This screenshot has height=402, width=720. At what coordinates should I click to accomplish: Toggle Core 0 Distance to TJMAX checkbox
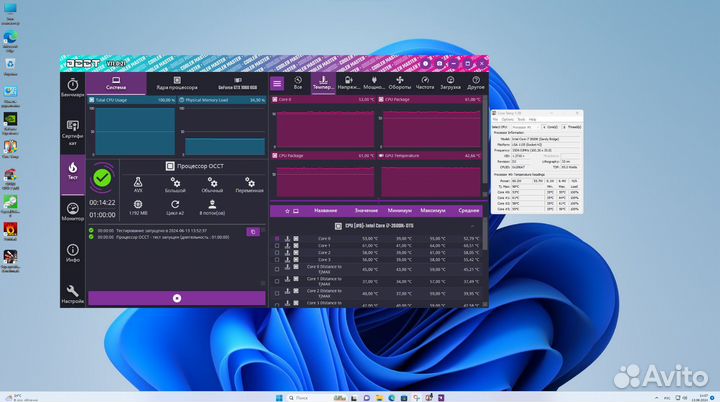[277, 269]
